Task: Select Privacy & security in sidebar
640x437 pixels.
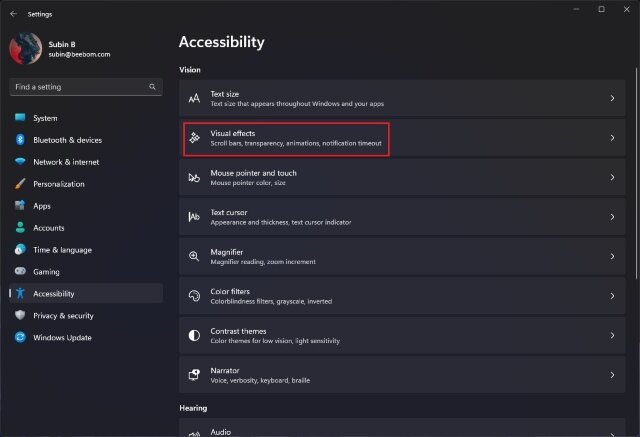Action: [86, 315]
